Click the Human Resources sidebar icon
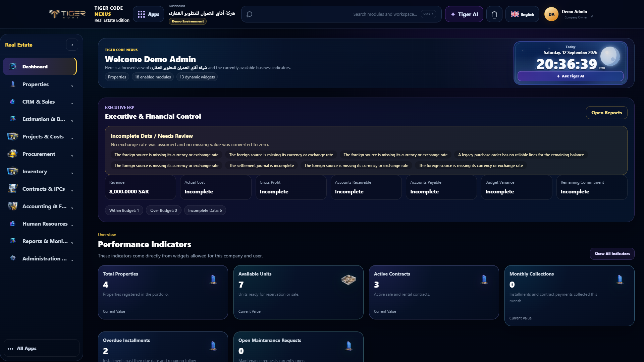 coord(13,224)
